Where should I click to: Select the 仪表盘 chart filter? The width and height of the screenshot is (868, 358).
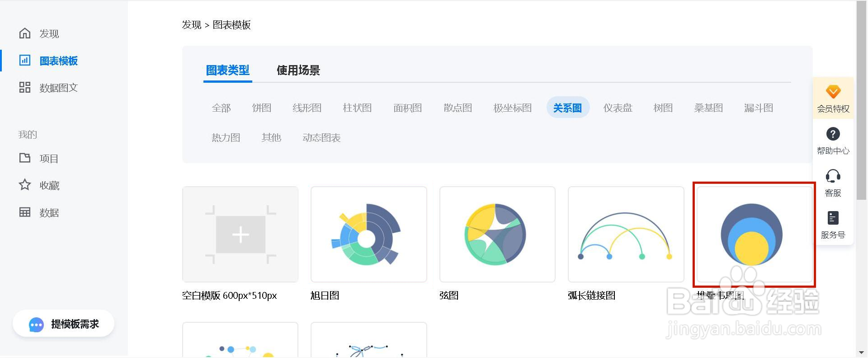618,108
